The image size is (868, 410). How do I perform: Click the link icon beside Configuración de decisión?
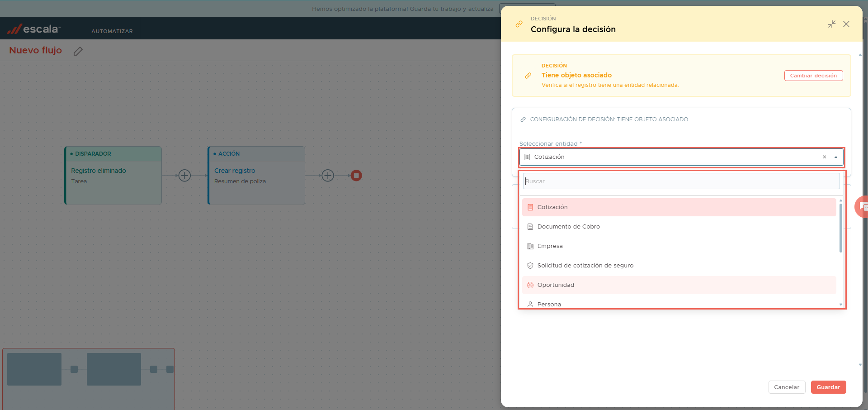[x=523, y=119]
